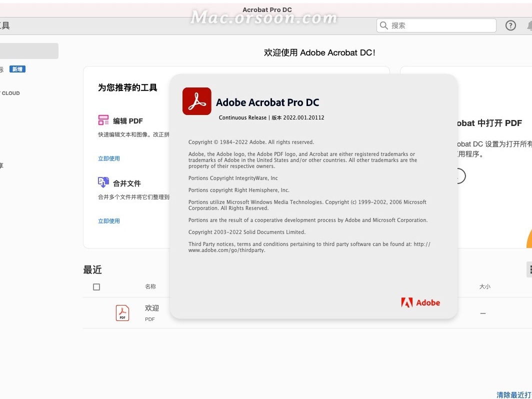
Task: Click the blue 新增 badge in the sidebar
Action: [x=17, y=69]
